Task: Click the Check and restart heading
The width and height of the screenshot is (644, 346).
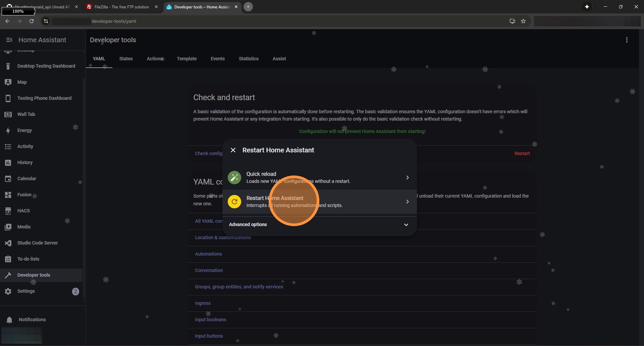Action: 224,97
